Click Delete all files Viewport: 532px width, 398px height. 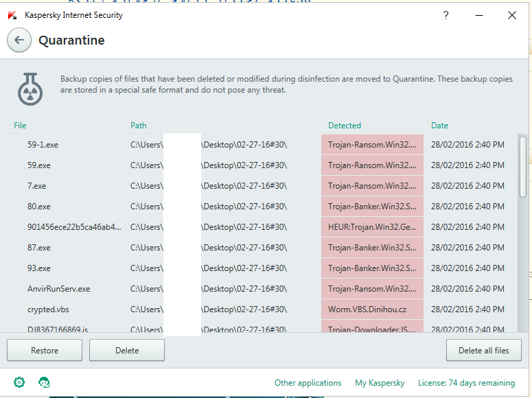pos(483,350)
